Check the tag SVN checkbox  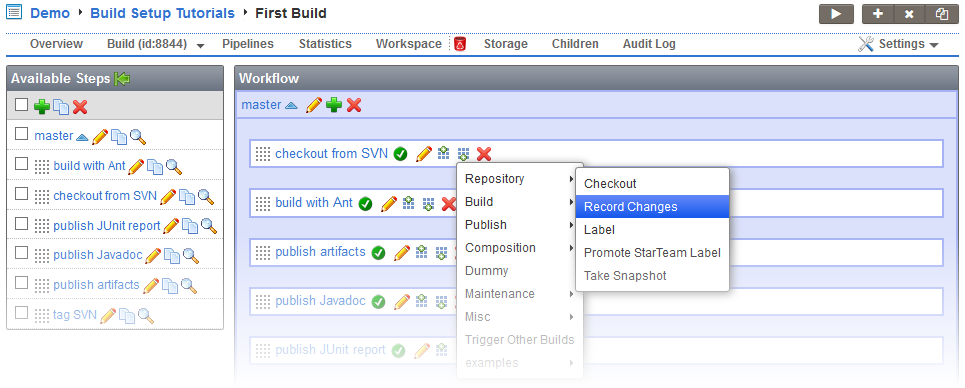22,312
